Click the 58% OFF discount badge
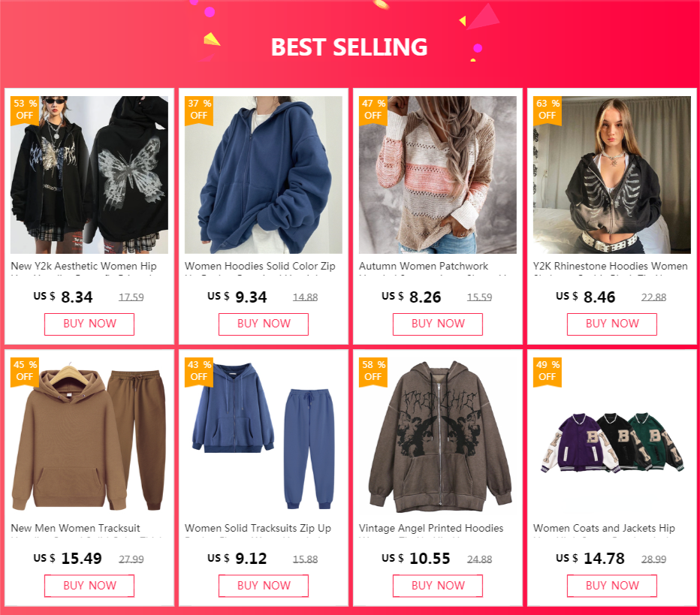Viewport: 700px width, 615px height. [373, 371]
